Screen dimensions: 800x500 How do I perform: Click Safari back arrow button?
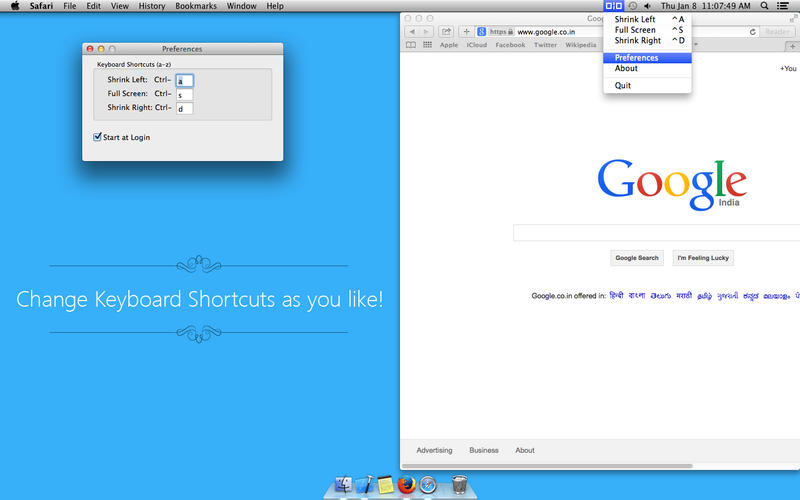412,32
